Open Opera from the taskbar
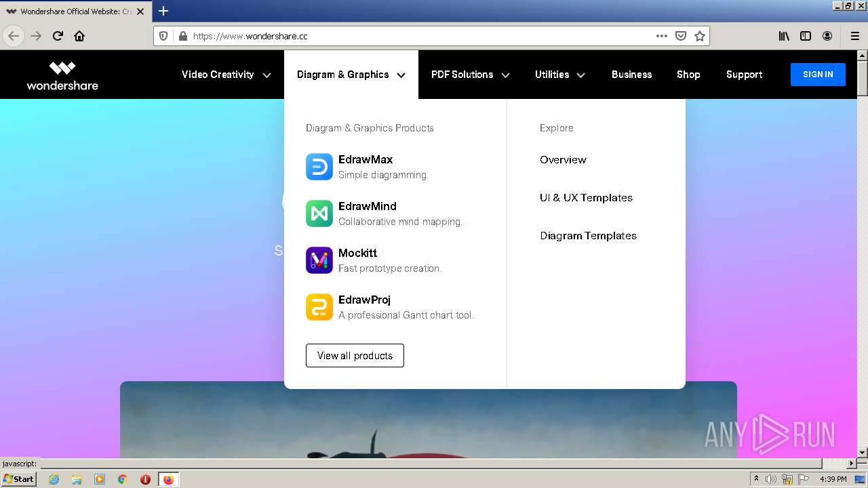868x488 pixels. pos(145,479)
